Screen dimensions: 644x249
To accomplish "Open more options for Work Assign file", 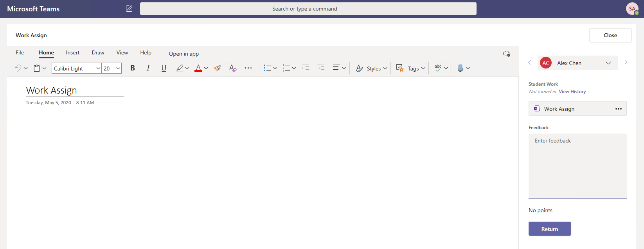I will click(x=619, y=109).
